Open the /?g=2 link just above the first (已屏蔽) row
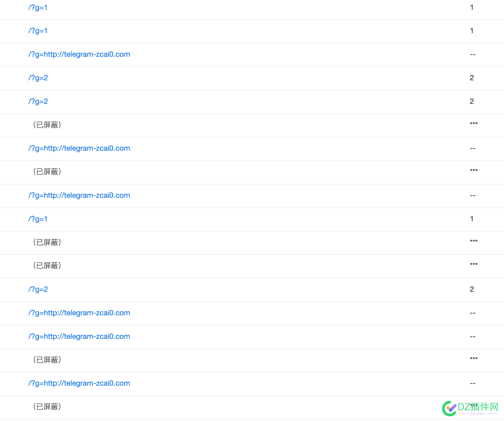The height and width of the screenshot is (421, 504). (38, 101)
